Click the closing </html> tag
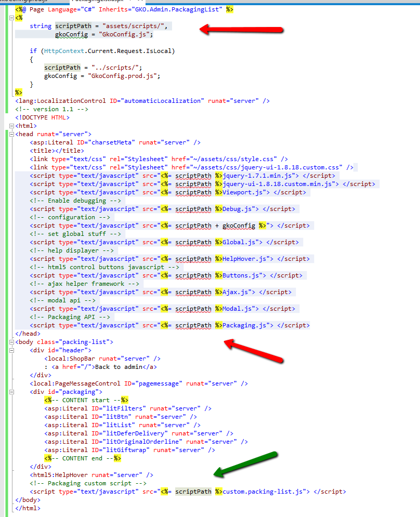 pos(28,508)
